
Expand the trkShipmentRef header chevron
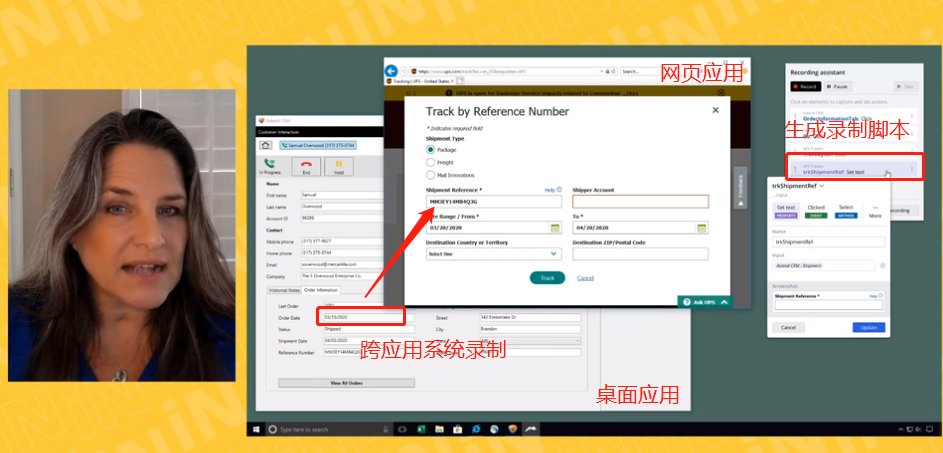click(x=822, y=186)
